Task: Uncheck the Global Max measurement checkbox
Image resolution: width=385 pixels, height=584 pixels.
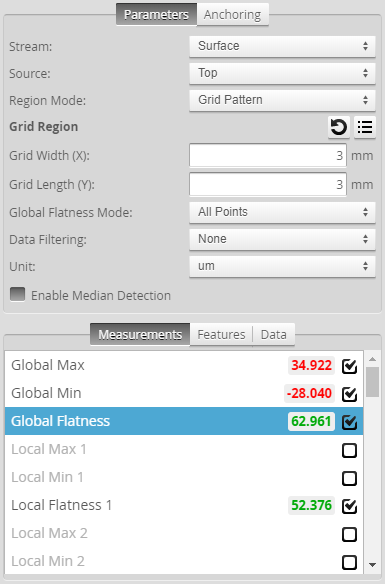Action: 349,366
